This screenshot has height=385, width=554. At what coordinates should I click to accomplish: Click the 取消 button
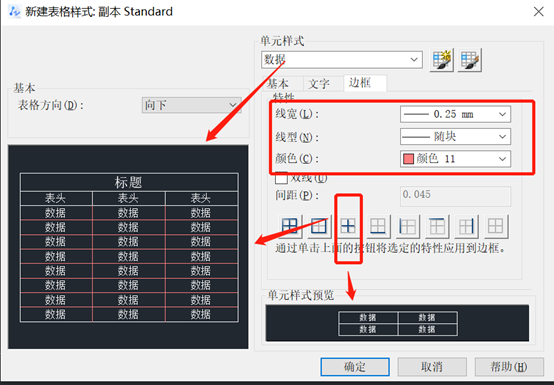(432, 367)
